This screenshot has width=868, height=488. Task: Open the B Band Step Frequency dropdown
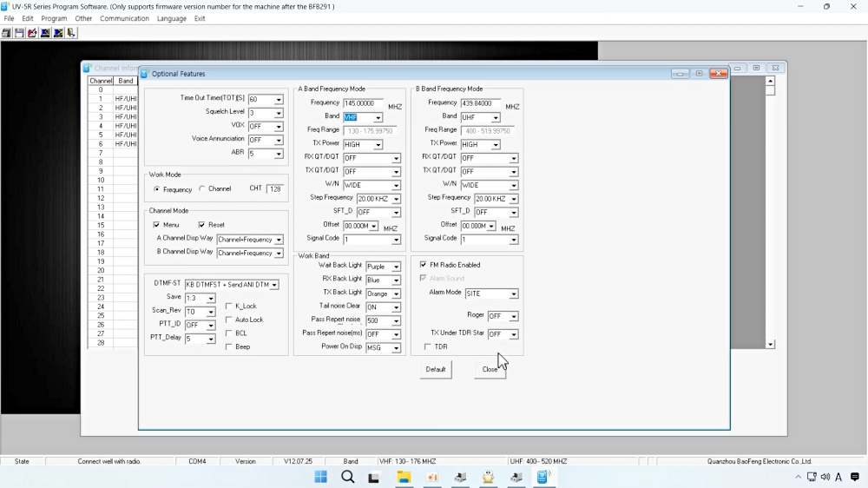point(513,199)
